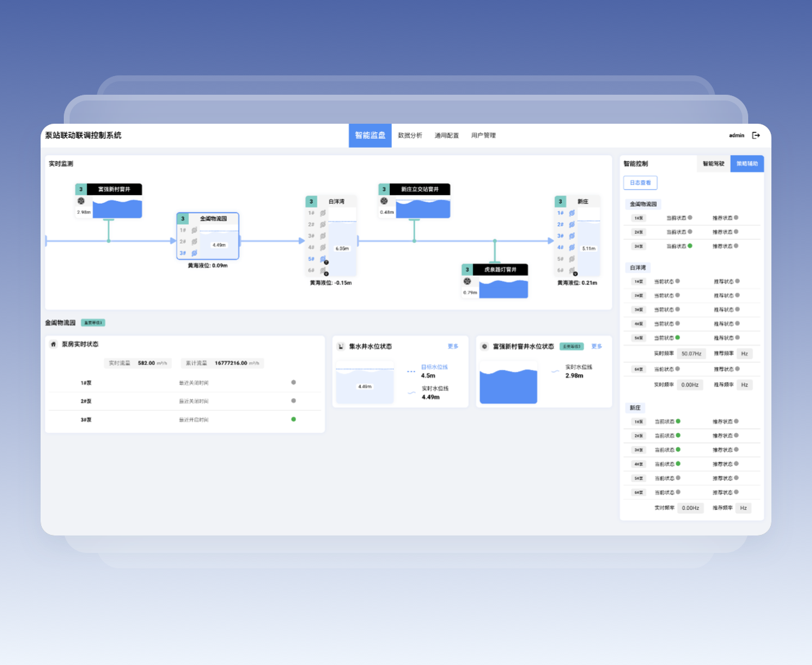Click the 1# pump icon in 新庄 node

point(572,213)
